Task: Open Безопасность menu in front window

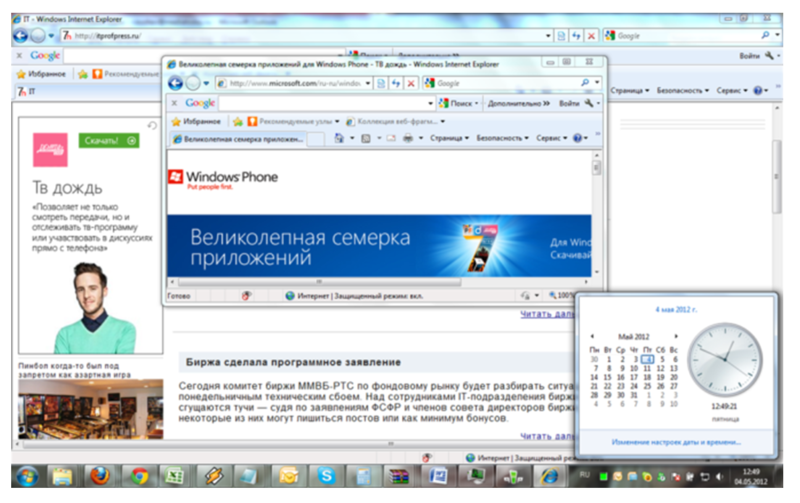Action: tap(502, 138)
